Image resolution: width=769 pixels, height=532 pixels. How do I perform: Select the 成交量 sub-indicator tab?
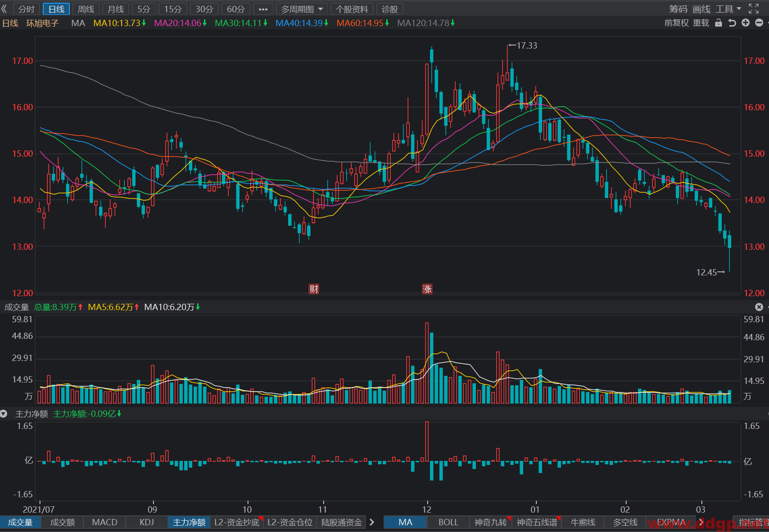(x=20, y=522)
